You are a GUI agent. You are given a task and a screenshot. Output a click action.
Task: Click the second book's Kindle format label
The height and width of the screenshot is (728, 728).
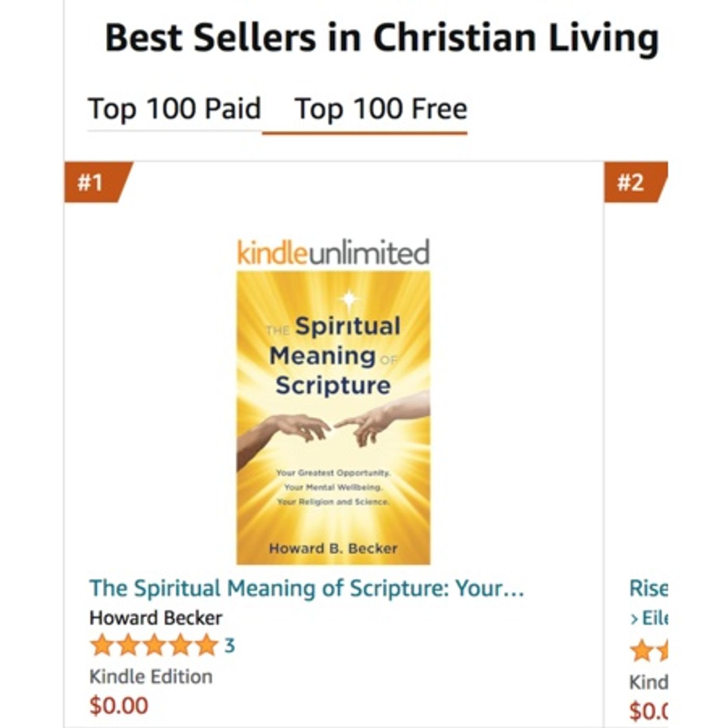[x=648, y=682]
